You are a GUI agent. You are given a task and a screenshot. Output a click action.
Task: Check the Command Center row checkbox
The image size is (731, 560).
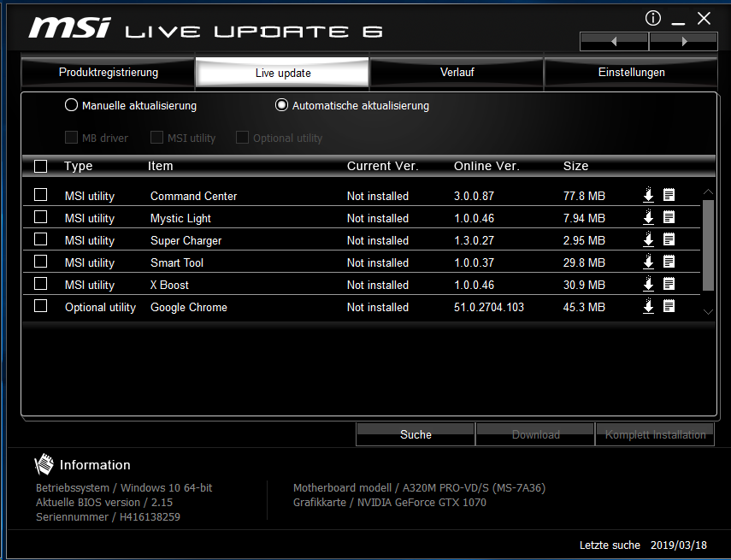point(40,194)
